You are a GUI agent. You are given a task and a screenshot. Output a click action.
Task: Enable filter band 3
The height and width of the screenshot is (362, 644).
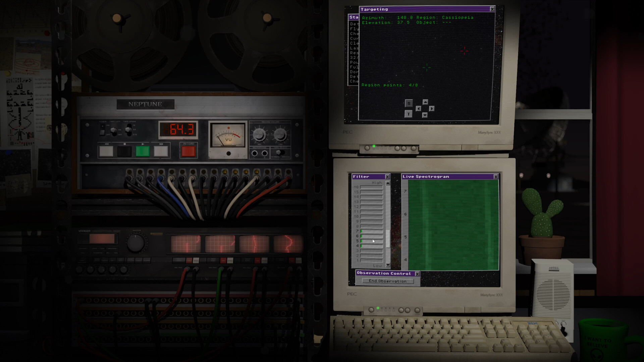coord(371,251)
